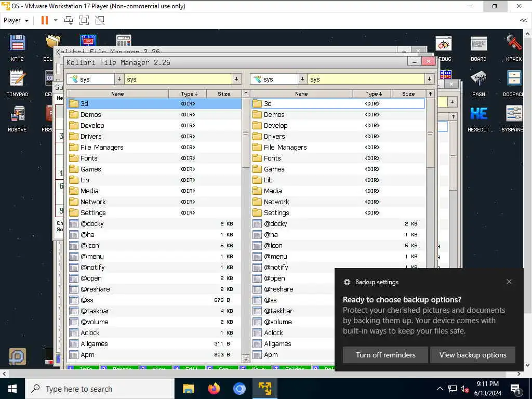532x399 pixels.
Task: Click the @docky file icon in left panel
Action: pos(74,223)
